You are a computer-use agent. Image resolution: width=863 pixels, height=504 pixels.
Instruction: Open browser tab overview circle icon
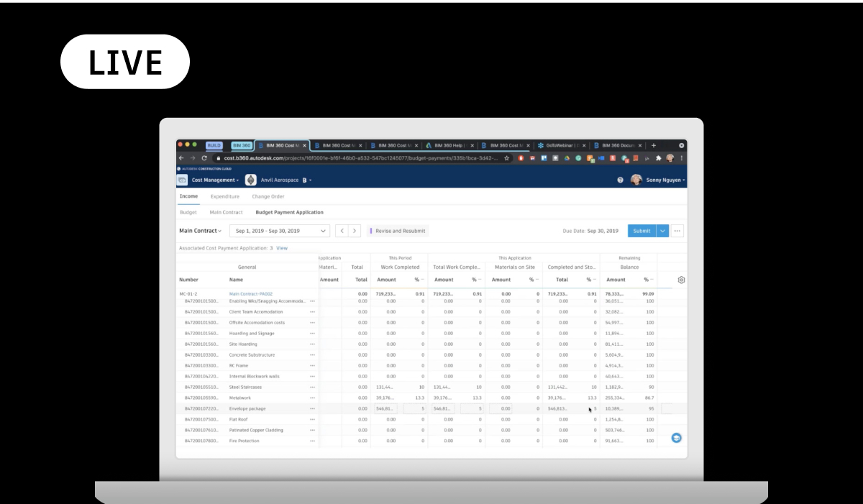pyautogui.click(x=681, y=145)
